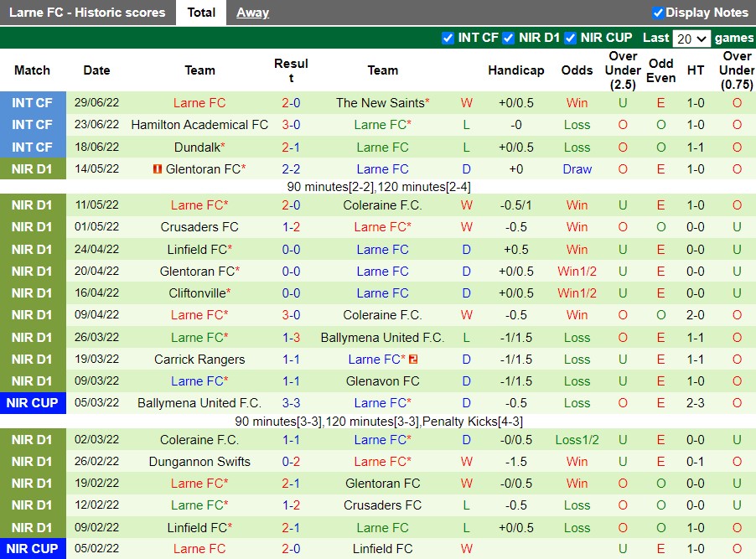Click the NIR CUP badge on the 05/03 row
The height and width of the screenshot is (559, 756).
coord(34,402)
